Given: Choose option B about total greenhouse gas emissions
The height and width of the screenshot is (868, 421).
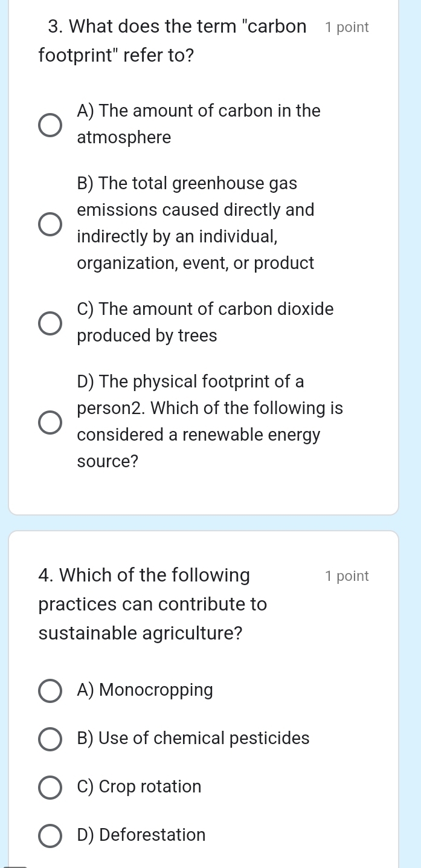Looking at the screenshot, I should click(x=51, y=224).
